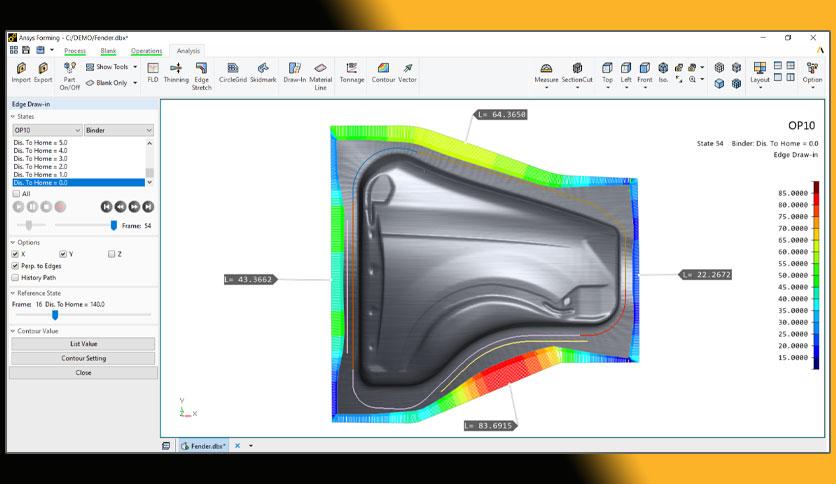Open the FLD analysis tool
836x484 pixels.
click(x=152, y=72)
